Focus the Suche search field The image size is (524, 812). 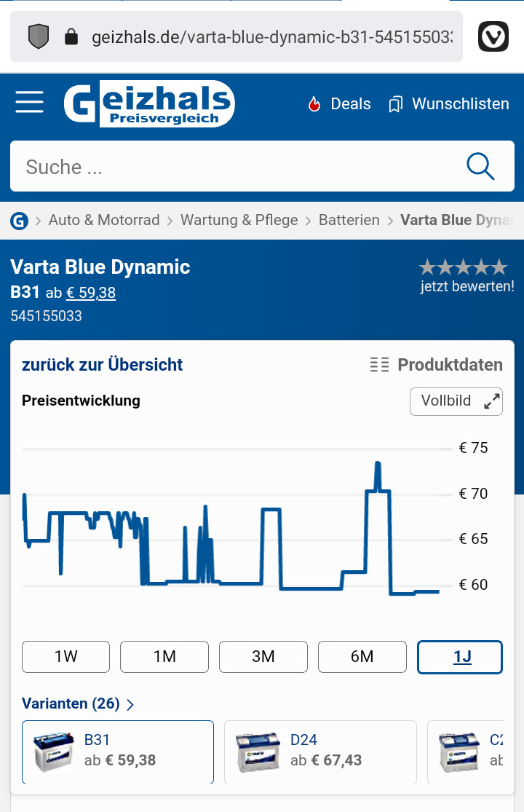(262, 166)
